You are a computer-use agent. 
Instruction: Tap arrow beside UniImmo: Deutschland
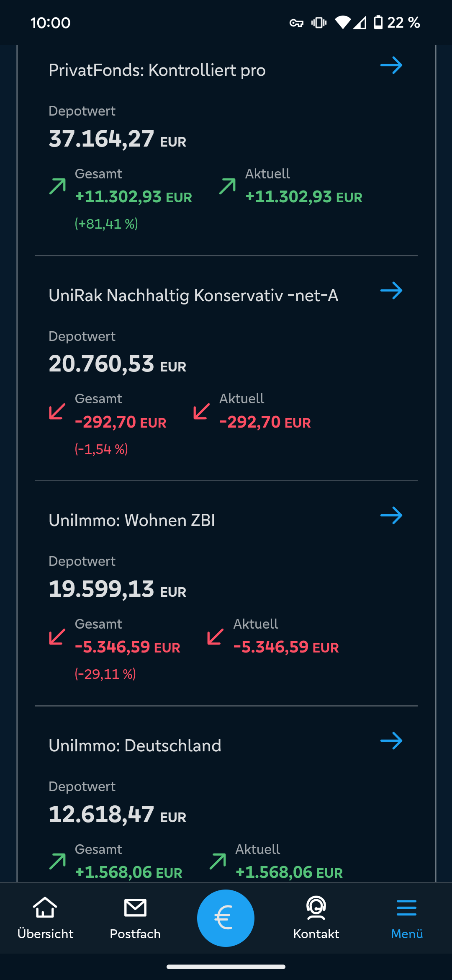click(x=391, y=741)
